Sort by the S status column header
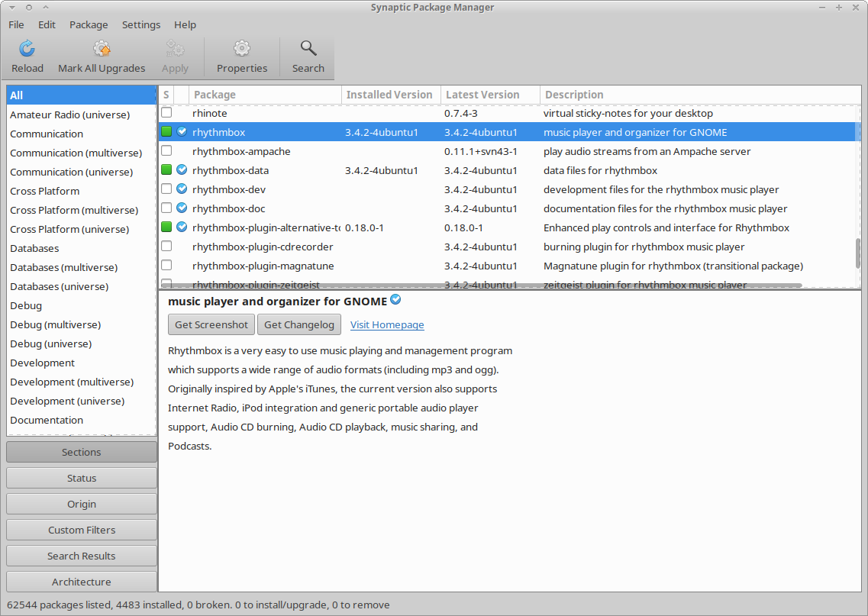This screenshot has width=868, height=616. coord(166,95)
